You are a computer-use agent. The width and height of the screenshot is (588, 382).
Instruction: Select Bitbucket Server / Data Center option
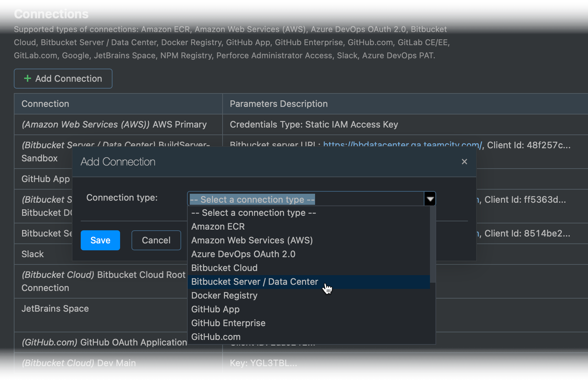(254, 282)
